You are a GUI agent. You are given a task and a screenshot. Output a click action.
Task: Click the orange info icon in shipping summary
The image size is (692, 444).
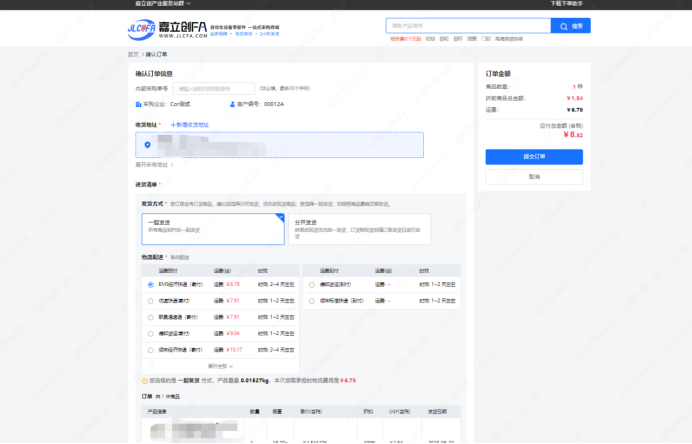coord(145,380)
